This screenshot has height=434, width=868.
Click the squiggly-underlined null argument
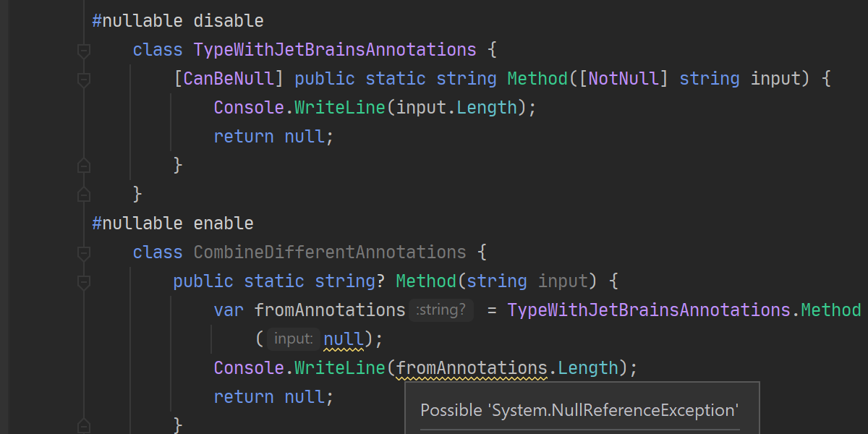point(343,339)
